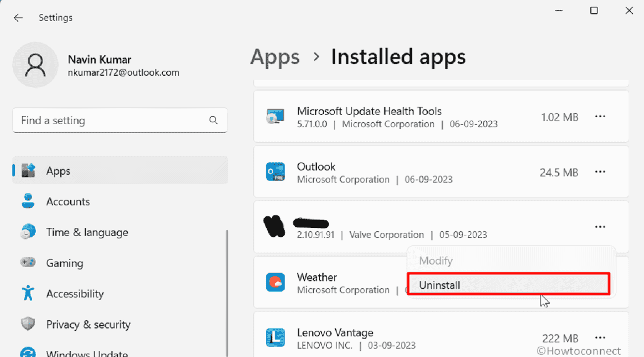Click the 03-09-2023 install date

(392, 345)
